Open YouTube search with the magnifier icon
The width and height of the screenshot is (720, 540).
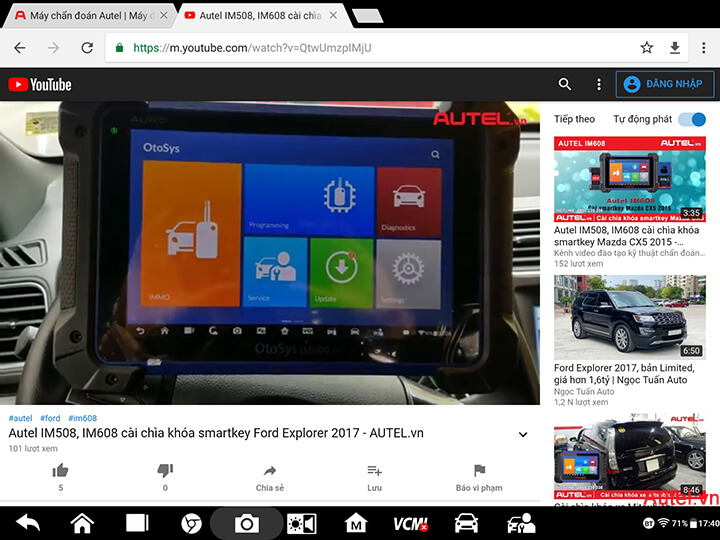(x=565, y=84)
